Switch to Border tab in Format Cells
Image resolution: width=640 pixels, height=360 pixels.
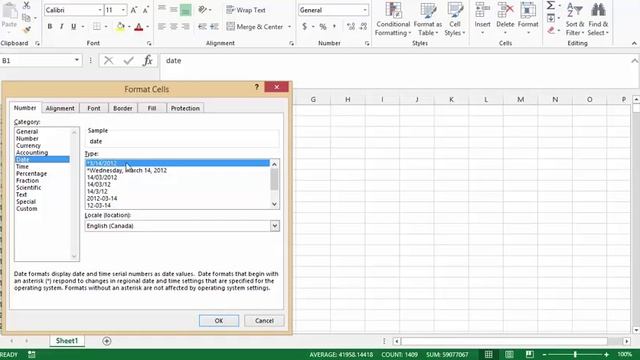pos(122,108)
